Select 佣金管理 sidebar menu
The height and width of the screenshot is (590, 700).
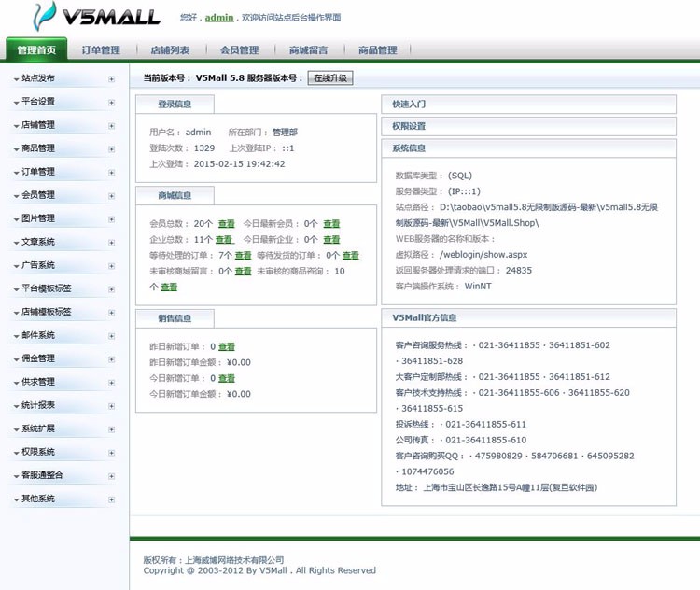click(x=38, y=358)
